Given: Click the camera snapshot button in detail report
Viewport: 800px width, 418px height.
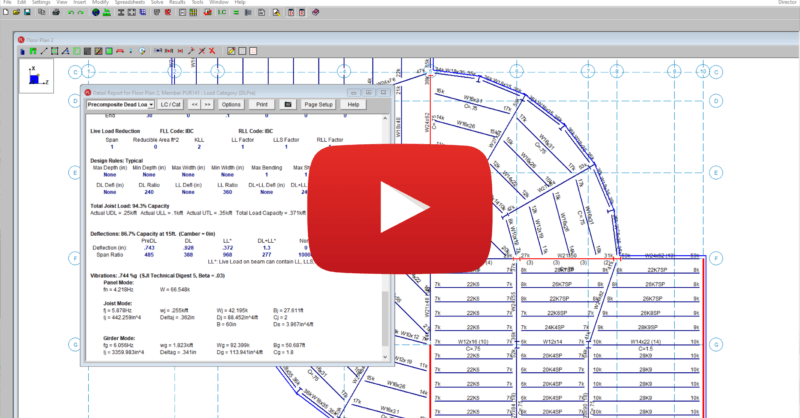Looking at the screenshot, I should 288,103.
